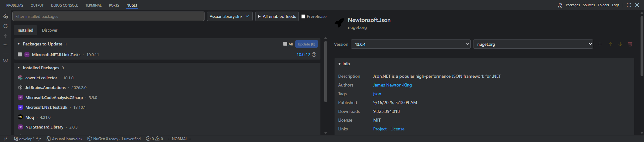
Task: Open the James Newton-King author link
Action: 392,85
